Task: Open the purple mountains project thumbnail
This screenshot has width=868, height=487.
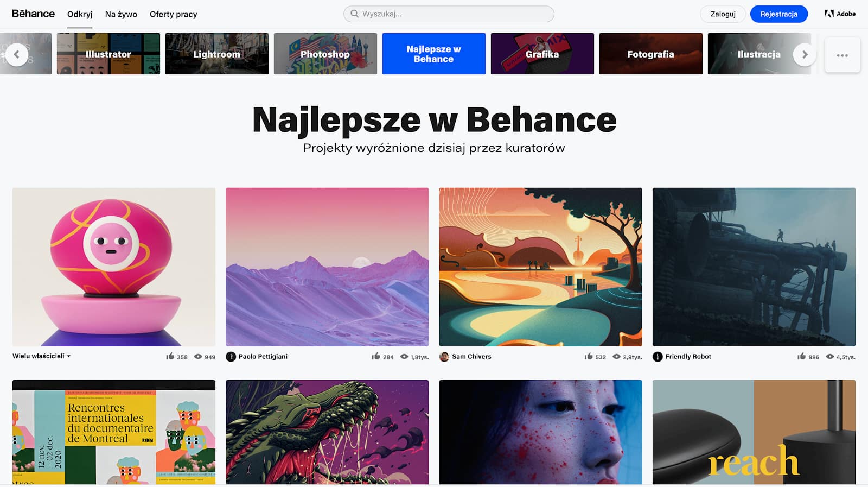Action: (327, 267)
